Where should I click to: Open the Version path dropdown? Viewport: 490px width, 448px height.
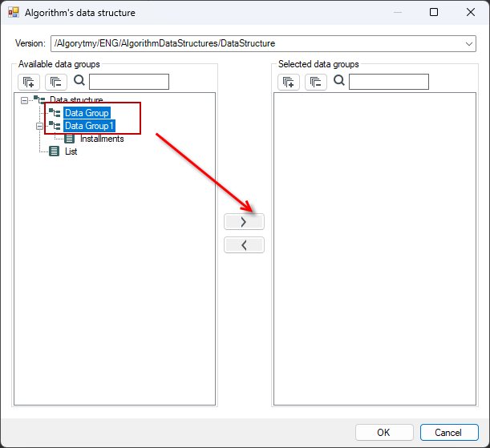(x=469, y=44)
